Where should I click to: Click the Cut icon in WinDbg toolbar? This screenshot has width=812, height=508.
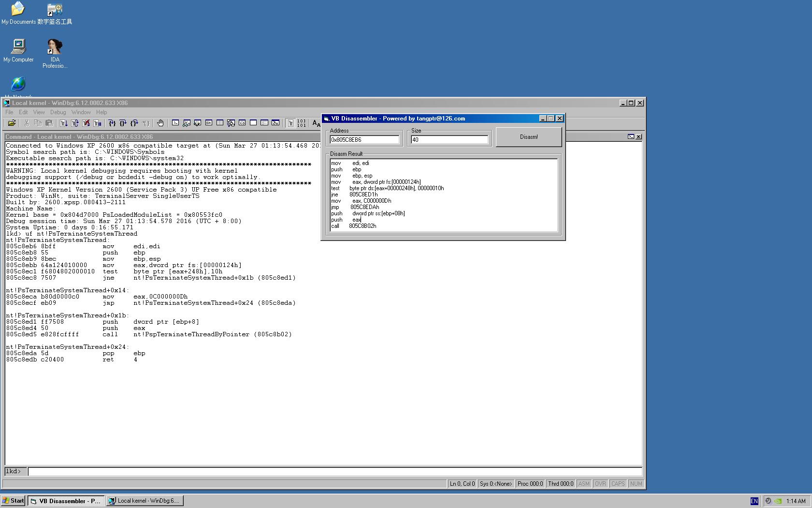point(27,123)
